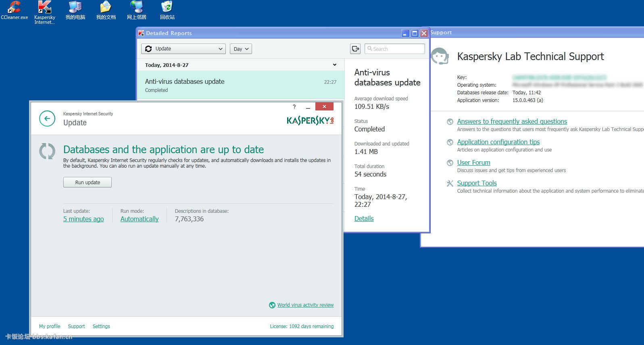The image size is (644, 345).
Task: Click the back arrow in Update window
Action: (47, 118)
